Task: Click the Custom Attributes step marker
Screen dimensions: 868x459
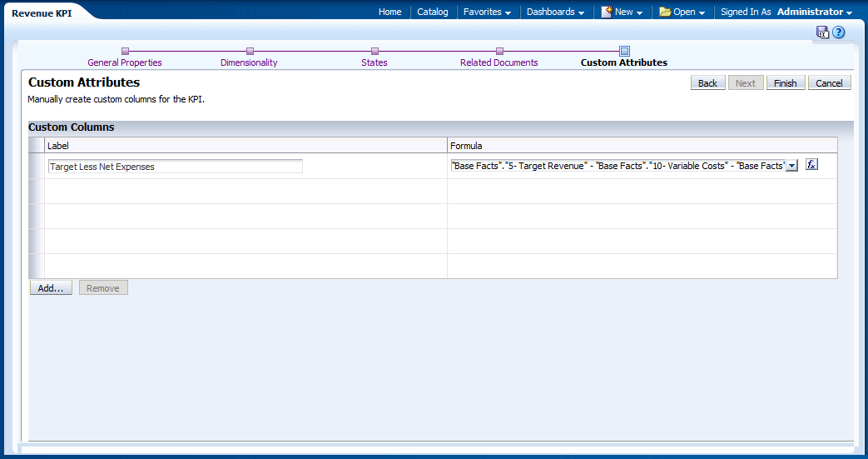Action: (x=624, y=52)
